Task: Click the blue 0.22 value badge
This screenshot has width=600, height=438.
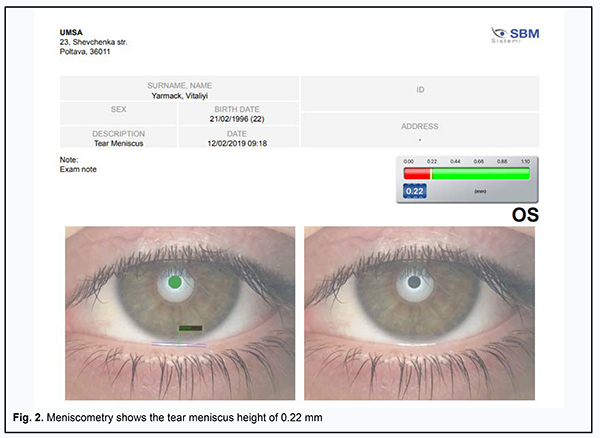Action: [x=415, y=192]
